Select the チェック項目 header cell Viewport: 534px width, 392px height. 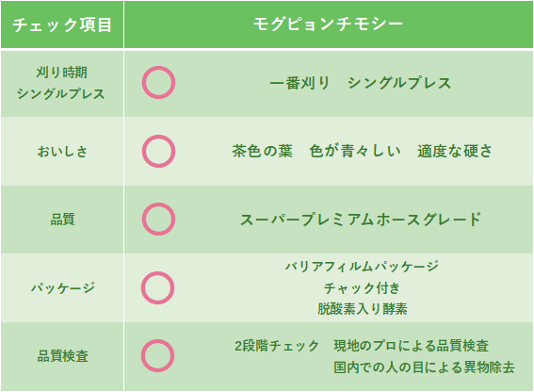click(62, 24)
